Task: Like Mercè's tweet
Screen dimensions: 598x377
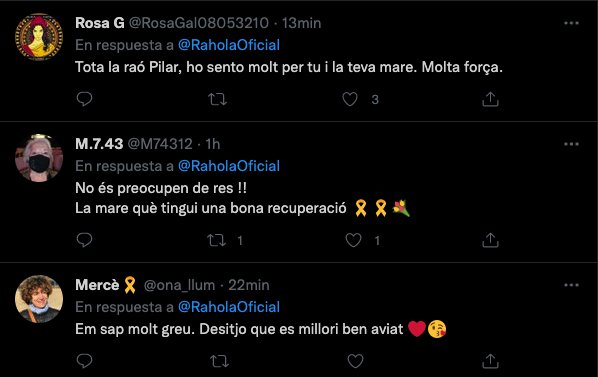Action: point(355,361)
